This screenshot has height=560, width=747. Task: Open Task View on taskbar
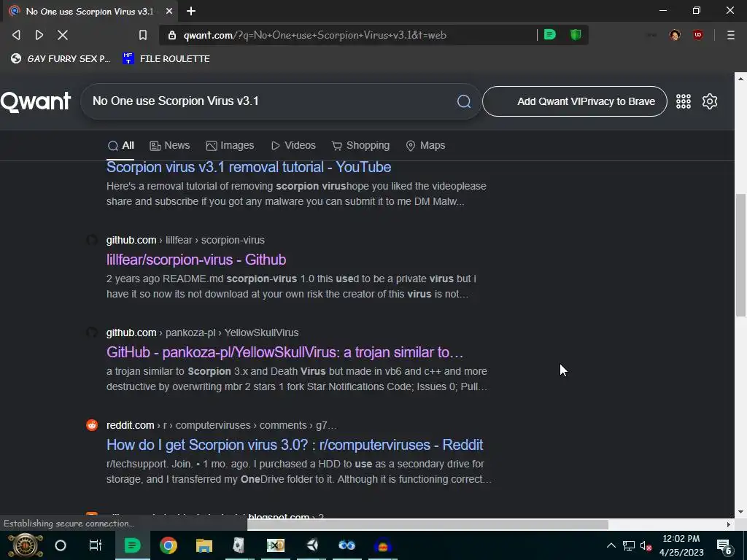tap(96, 545)
